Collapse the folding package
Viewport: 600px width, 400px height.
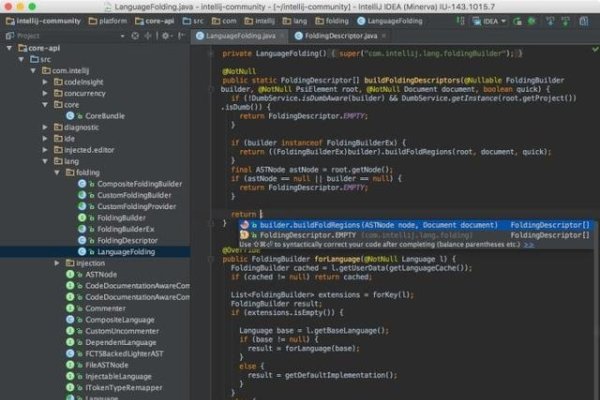click(57, 173)
